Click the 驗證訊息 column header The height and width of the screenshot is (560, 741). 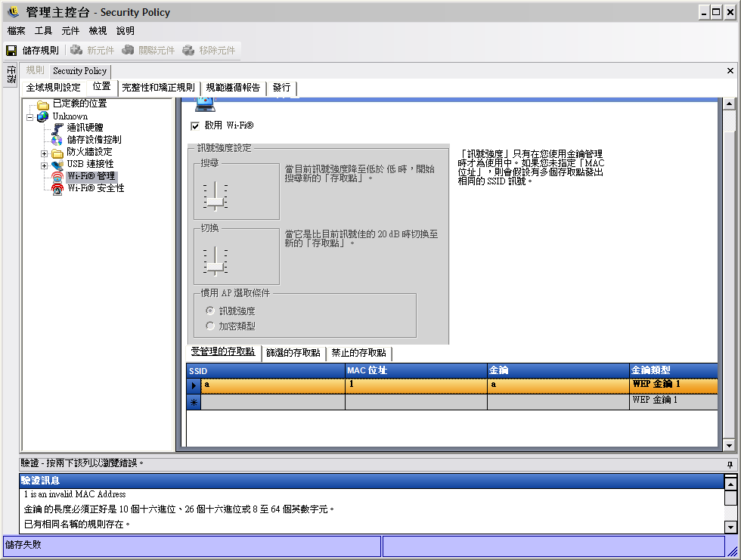(371, 481)
